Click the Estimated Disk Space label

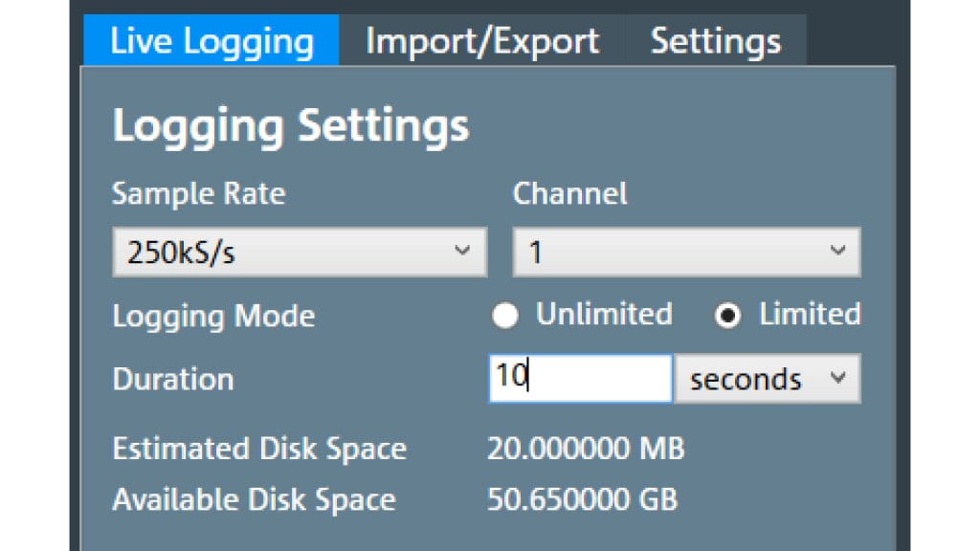tap(259, 449)
